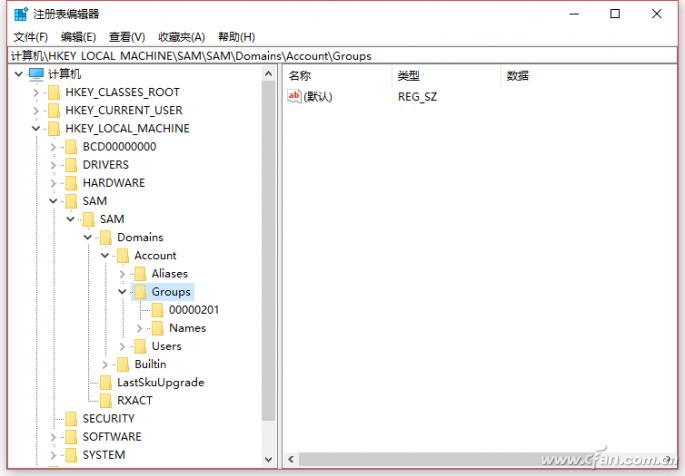The image size is (685, 476).
Task: Click the Groups folder icon
Action: coord(140,292)
